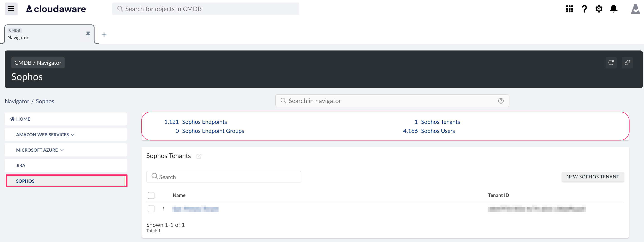Image resolution: width=644 pixels, height=242 pixels.
Task: Focus the Sophos Tenants search field
Action: (223, 177)
